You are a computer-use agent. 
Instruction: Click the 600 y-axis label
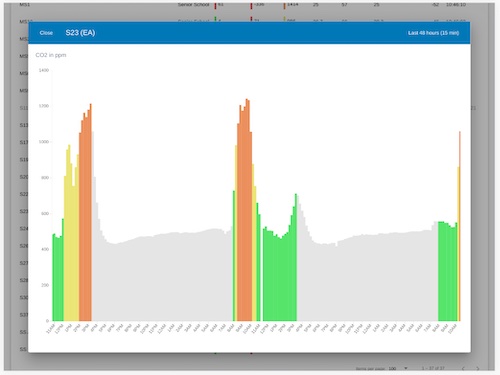pyautogui.click(x=45, y=213)
